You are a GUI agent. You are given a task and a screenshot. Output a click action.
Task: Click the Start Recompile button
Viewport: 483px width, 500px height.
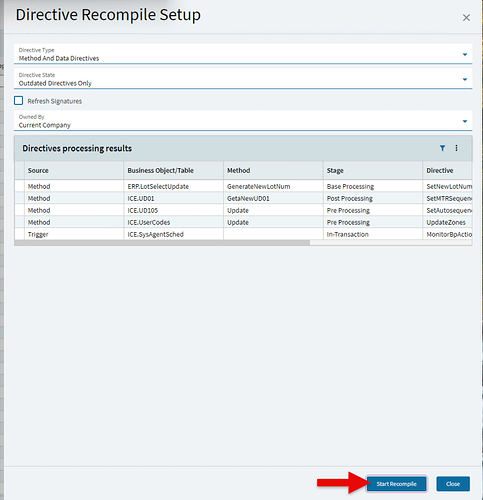(x=396, y=484)
